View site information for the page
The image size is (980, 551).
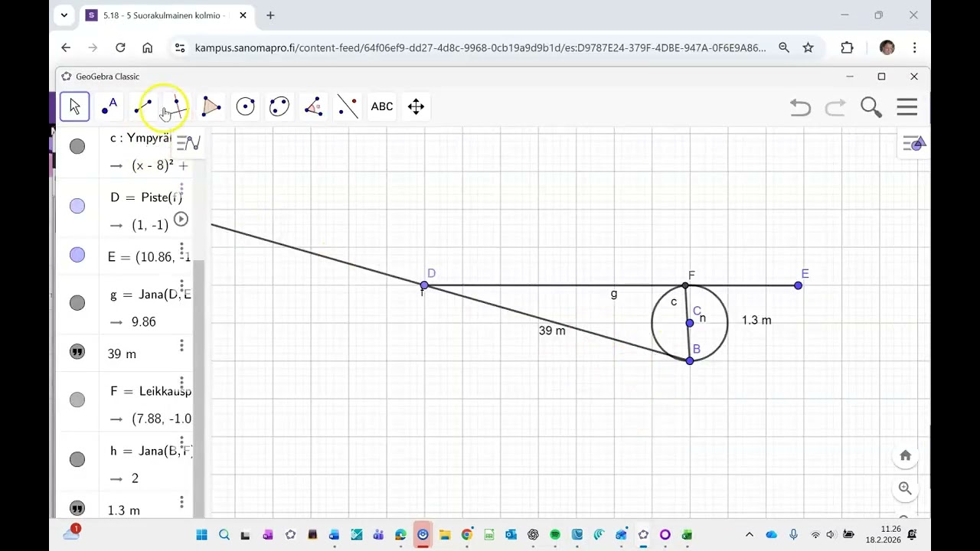pos(179,47)
